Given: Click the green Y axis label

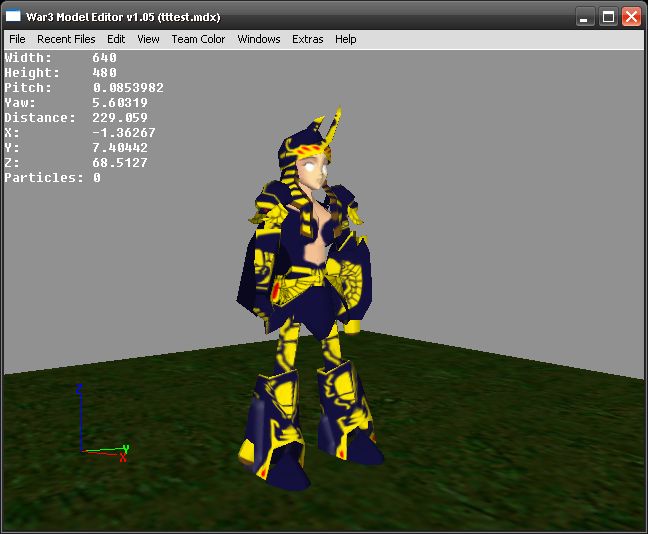Looking at the screenshot, I should (x=126, y=448).
